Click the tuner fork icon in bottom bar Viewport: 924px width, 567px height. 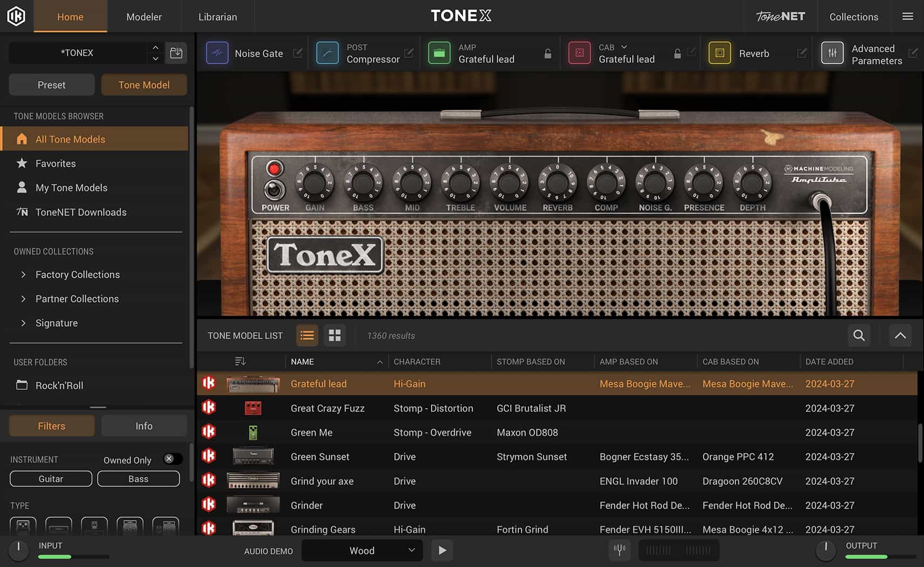coord(619,550)
